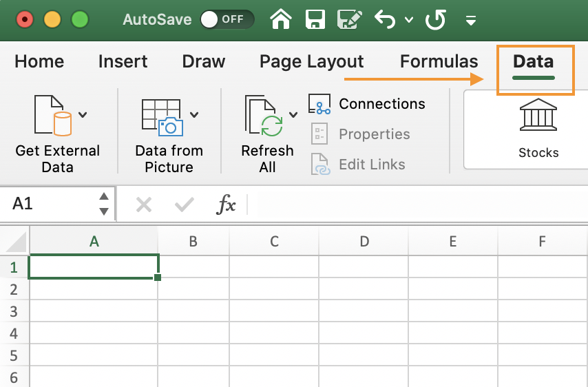Choose the Stocks data type

pos(538,128)
